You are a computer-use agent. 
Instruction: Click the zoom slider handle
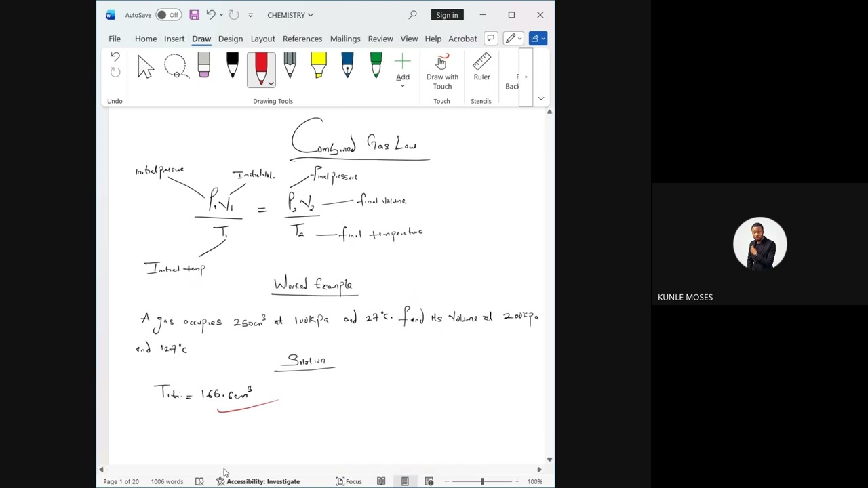(x=482, y=481)
